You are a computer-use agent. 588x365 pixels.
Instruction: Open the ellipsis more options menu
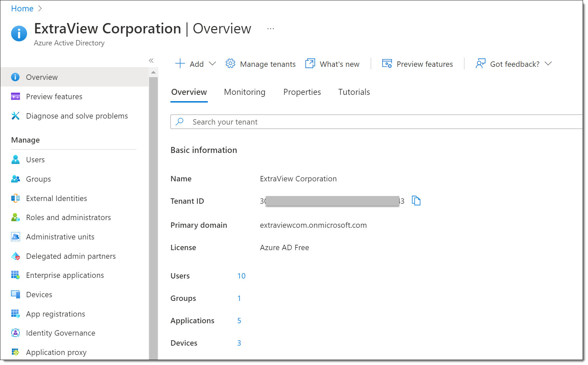click(x=270, y=29)
